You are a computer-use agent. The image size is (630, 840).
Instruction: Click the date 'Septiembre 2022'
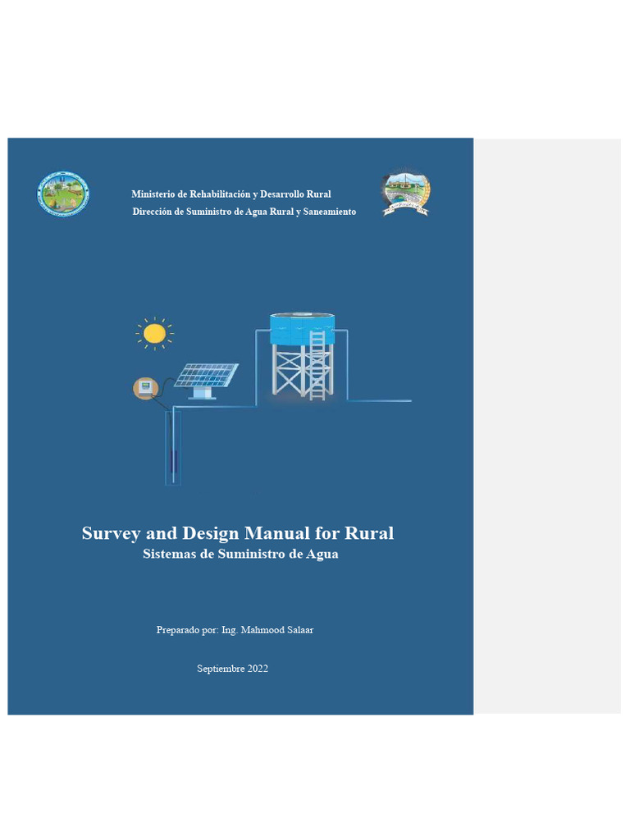[232, 669]
